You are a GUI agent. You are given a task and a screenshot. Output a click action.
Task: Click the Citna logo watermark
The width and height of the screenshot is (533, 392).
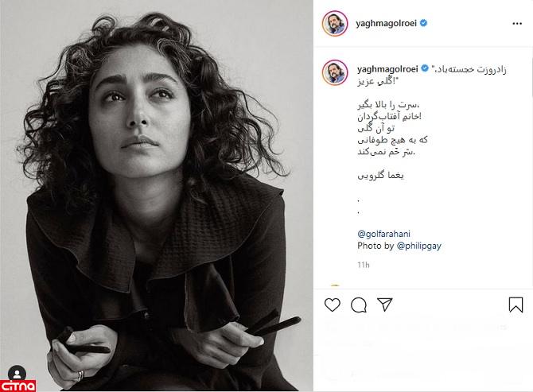(x=18, y=386)
